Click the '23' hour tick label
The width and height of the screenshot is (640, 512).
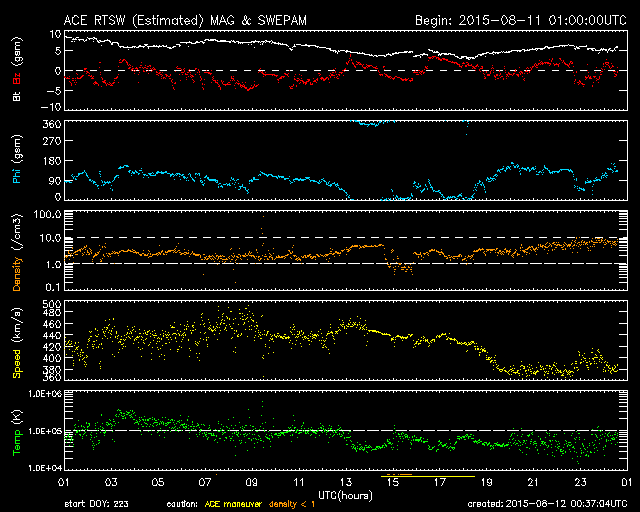click(580, 483)
